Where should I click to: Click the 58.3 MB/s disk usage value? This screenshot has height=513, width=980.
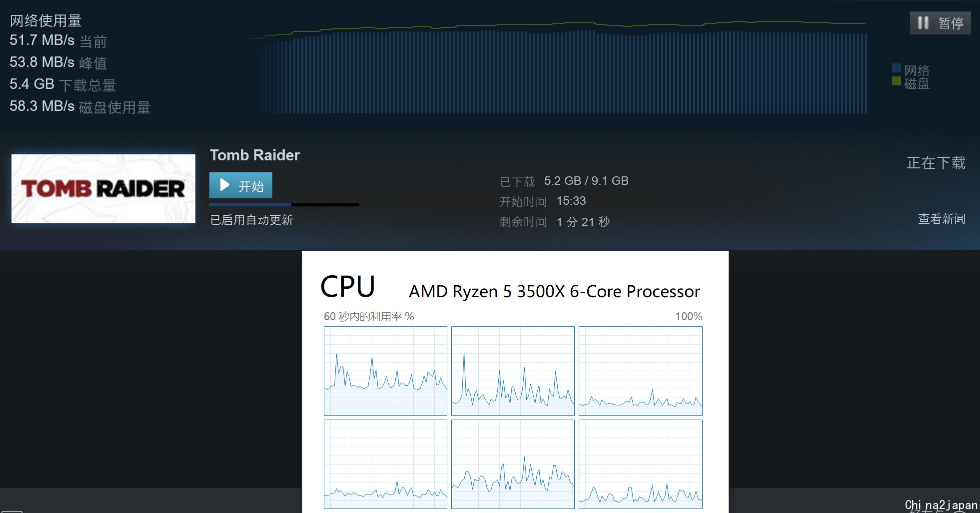(42, 106)
